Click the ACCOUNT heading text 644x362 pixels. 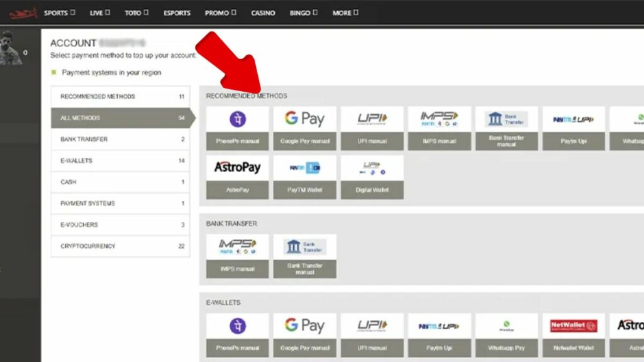click(73, 43)
